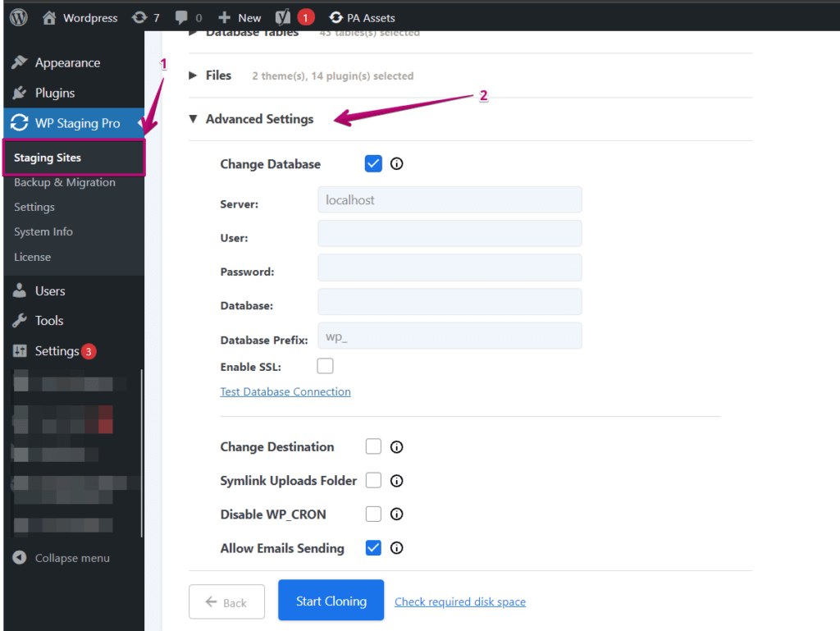Open WP Staging Settings submenu item
This screenshot has height=631, width=840.
tap(34, 207)
